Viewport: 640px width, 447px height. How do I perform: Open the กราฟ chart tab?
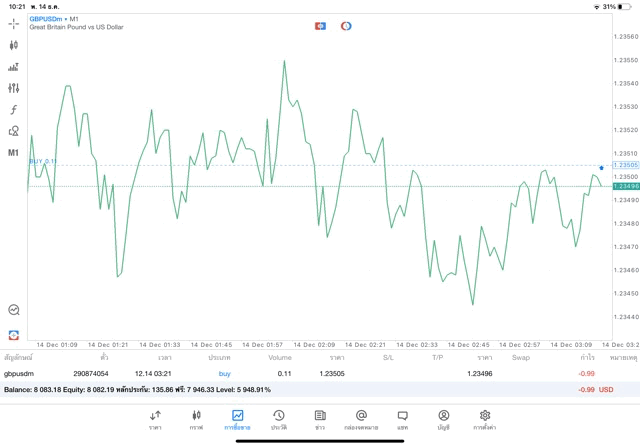tap(196, 420)
